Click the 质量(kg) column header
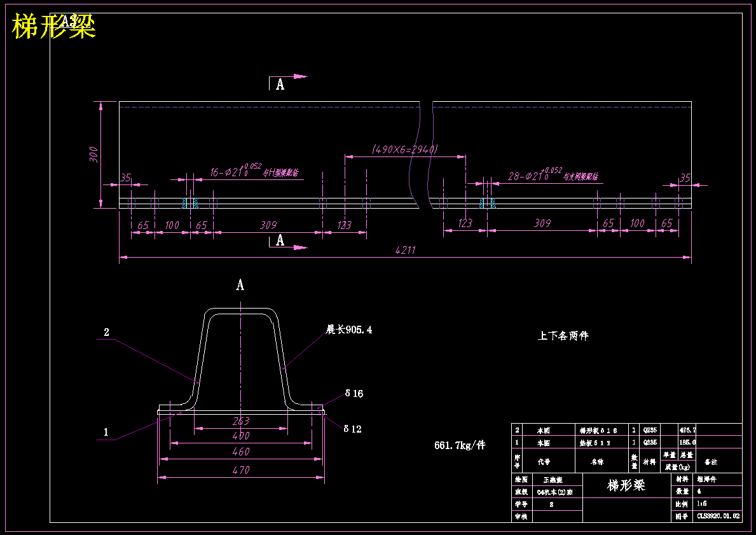This screenshot has width=756, height=535. coord(678,467)
